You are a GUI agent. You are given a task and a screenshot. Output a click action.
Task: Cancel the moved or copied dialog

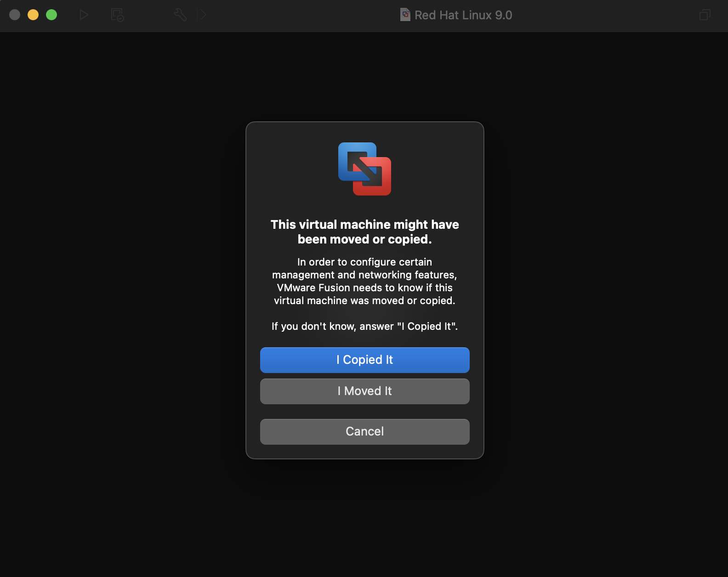tap(364, 431)
